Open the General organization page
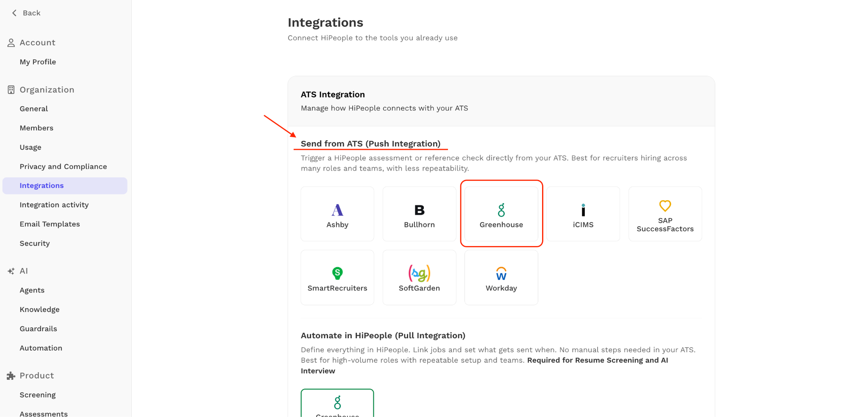 33,109
